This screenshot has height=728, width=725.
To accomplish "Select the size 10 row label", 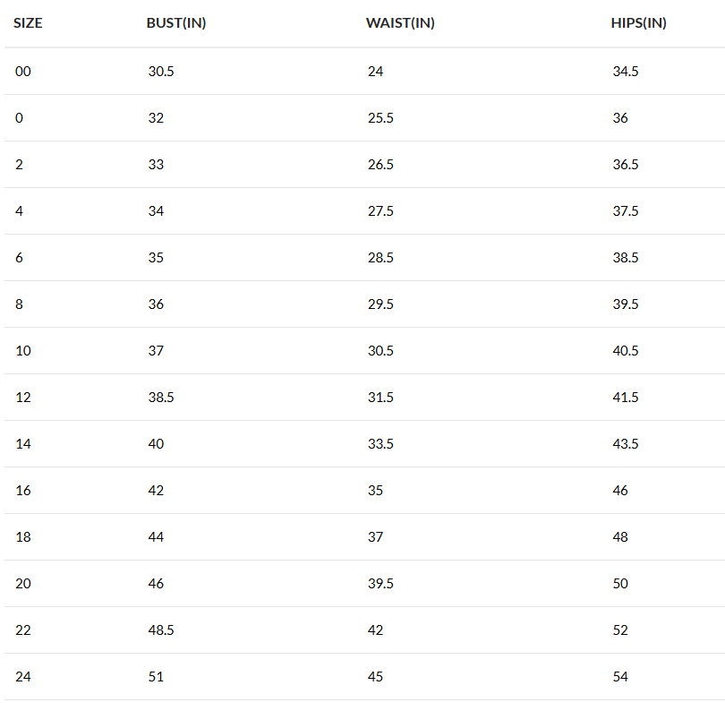I will [23, 351].
